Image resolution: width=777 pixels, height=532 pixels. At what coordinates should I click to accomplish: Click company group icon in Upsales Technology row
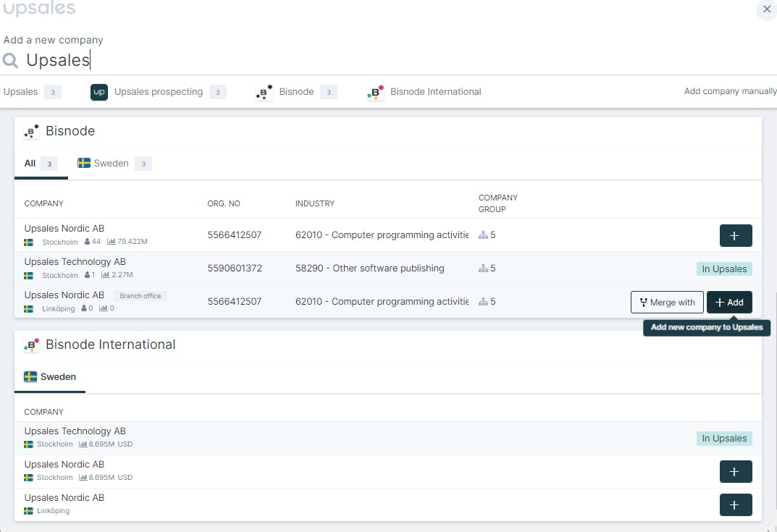[483, 269]
